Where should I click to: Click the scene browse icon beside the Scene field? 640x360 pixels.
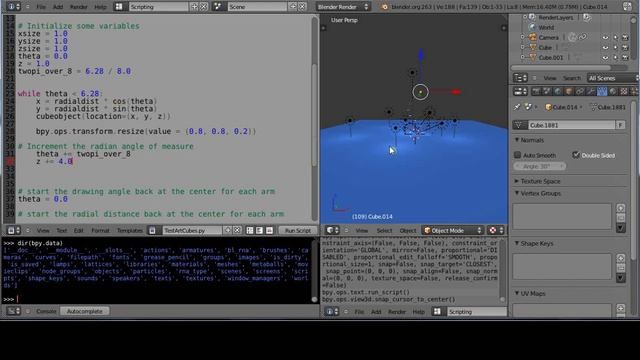click(x=218, y=7)
